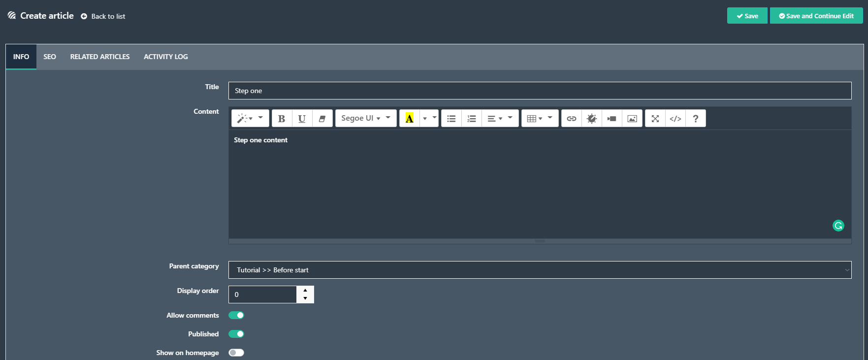This screenshot has width=868, height=360.
Task: Insert a picture with the image icon
Action: (632, 118)
